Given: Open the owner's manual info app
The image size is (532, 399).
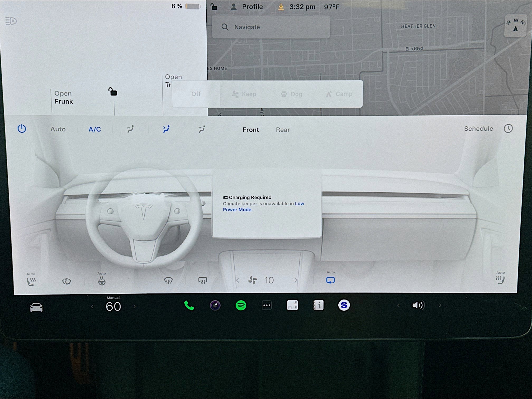Looking at the screenshot, I should pyautogui.click(x=318, y=305).
